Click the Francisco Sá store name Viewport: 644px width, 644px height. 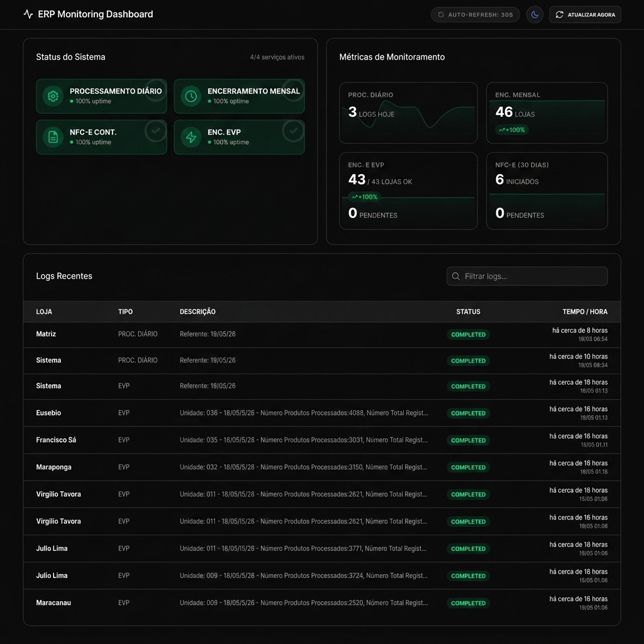click(56, 440)
